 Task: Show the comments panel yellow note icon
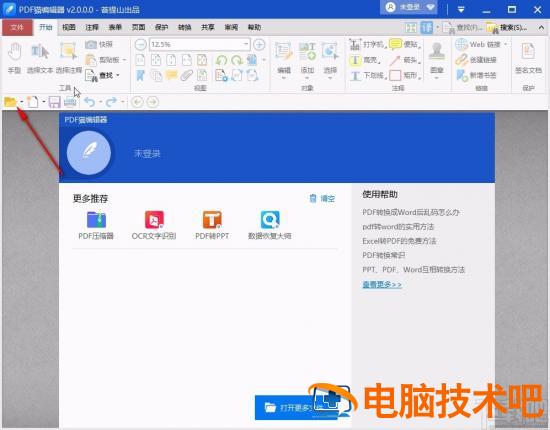tap(171, 75)
